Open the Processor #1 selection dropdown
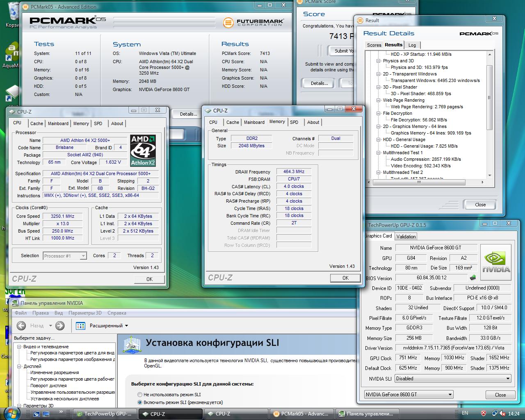 [x=83, y=256]
